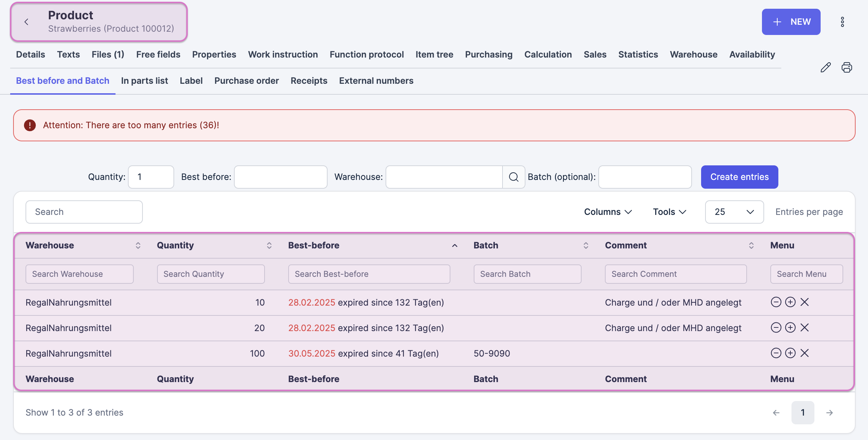Delete the batch 50-9090 row with X
This screenshot has width=868, height=440.
805,353
